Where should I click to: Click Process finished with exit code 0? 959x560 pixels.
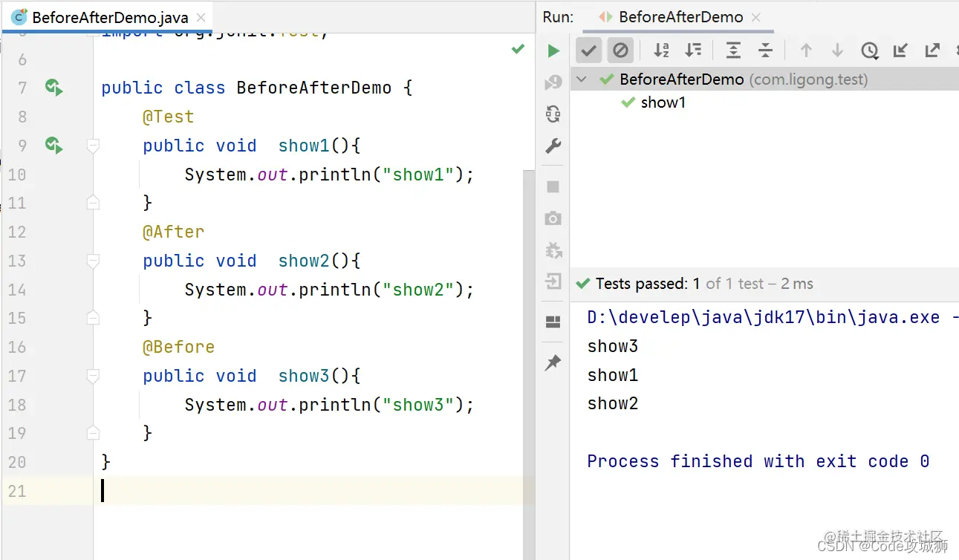758,461
